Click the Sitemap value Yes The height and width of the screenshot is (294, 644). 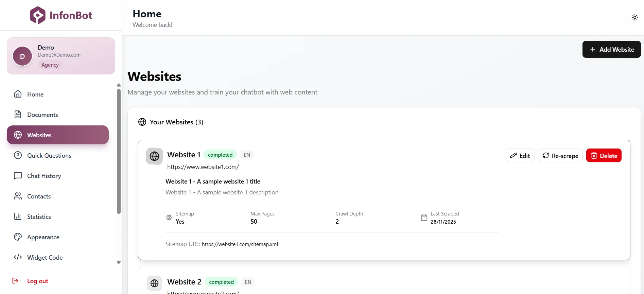(180, 222)
